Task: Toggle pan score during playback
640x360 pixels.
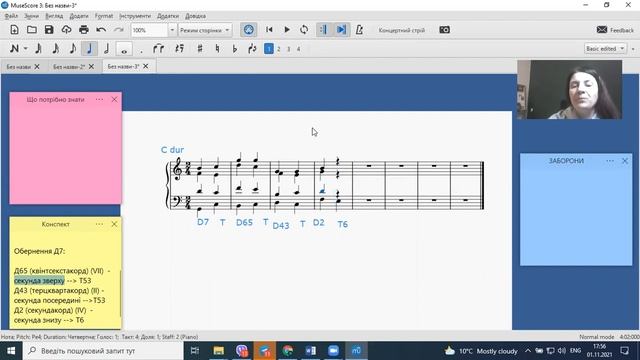Action: point(341,30)
